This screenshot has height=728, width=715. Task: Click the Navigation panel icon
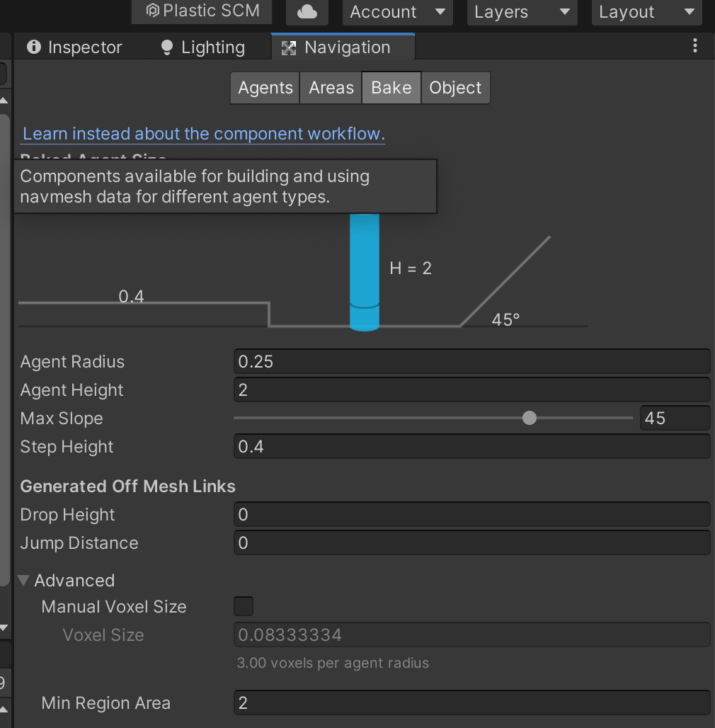289,47
